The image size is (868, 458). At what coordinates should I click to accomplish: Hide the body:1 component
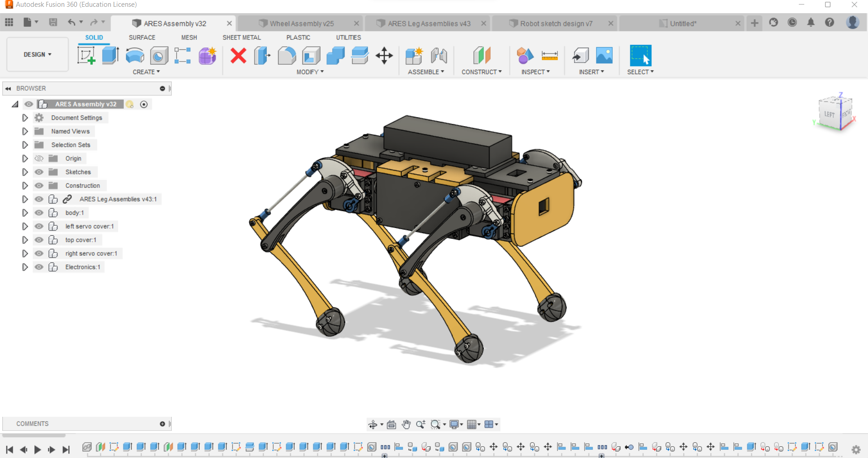coord(39,213)
